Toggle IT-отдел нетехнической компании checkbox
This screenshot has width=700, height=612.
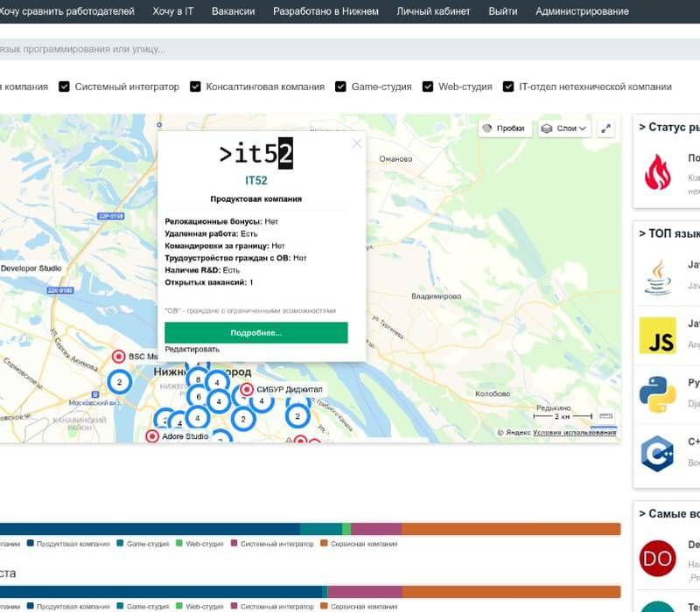[508, 87]
